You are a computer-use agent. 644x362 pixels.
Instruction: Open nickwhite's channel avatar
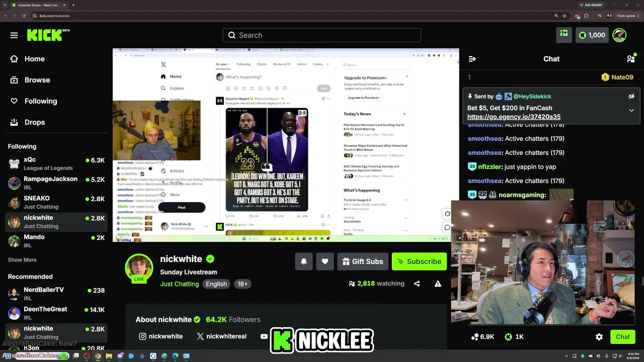139,268
